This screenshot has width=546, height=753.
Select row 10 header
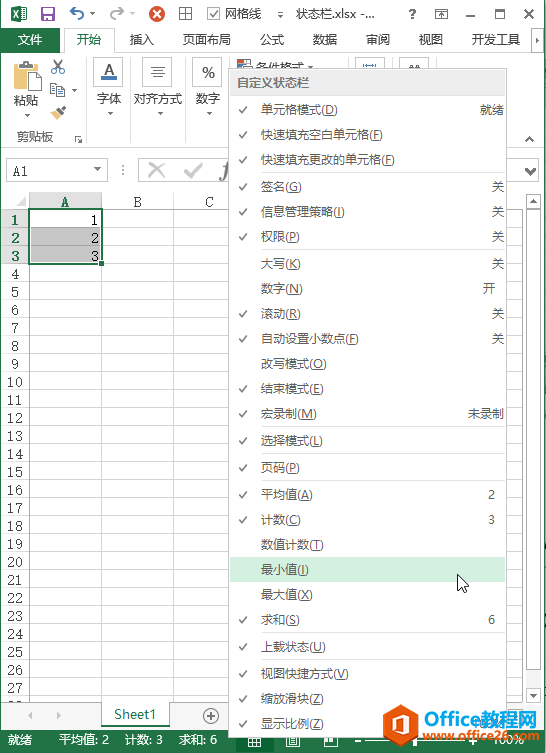tap(14, 382)
